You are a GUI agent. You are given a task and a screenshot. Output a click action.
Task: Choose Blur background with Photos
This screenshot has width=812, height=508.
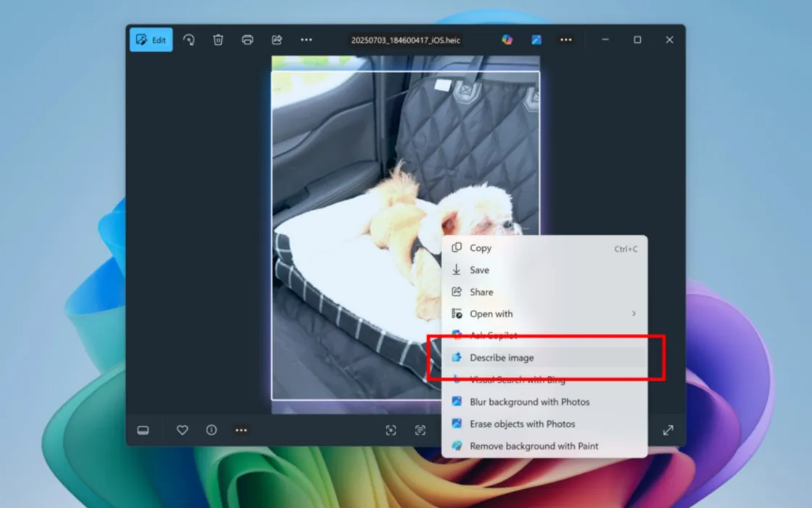point(544,402)
